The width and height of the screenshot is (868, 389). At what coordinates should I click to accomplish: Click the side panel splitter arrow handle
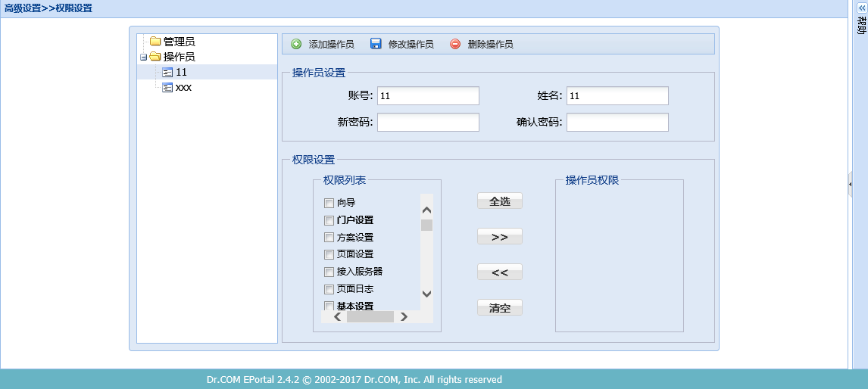851,184
